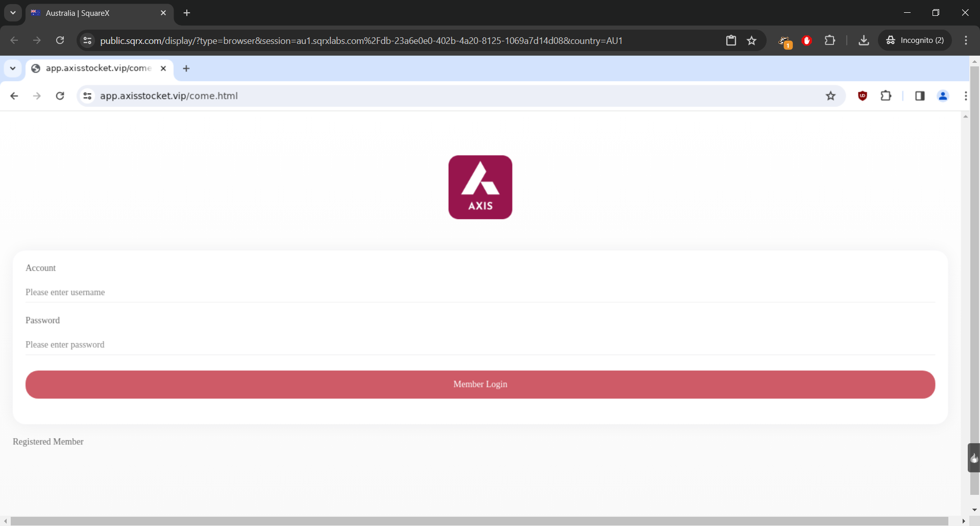Click the inner uBlock Origin shield icon
This screenshot has width=980, height=526.
(863, 95)
